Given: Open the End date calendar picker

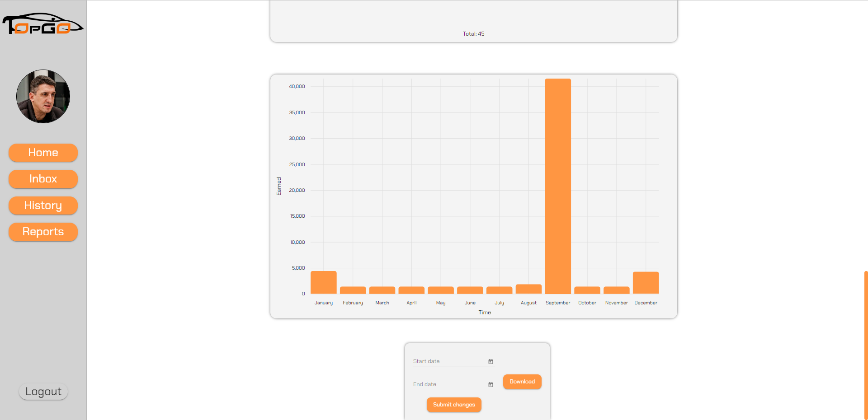Looking at the screenshot, I should point(491,385).
